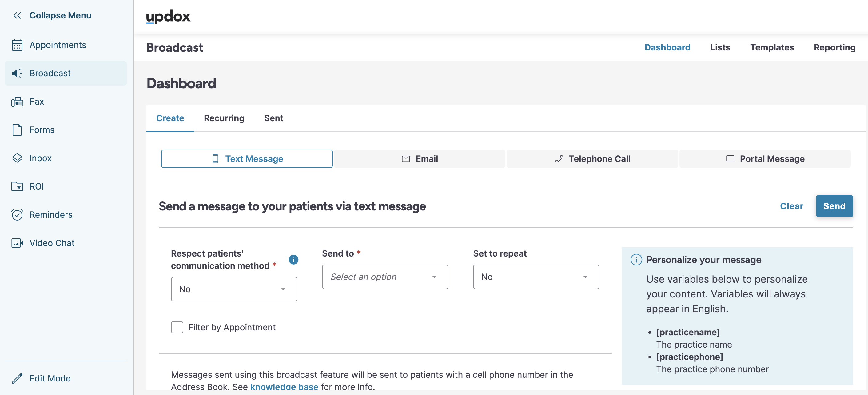Screen dimensions: 868x395
Task: Open ROI folder-star icon
Action: point(17,186)
